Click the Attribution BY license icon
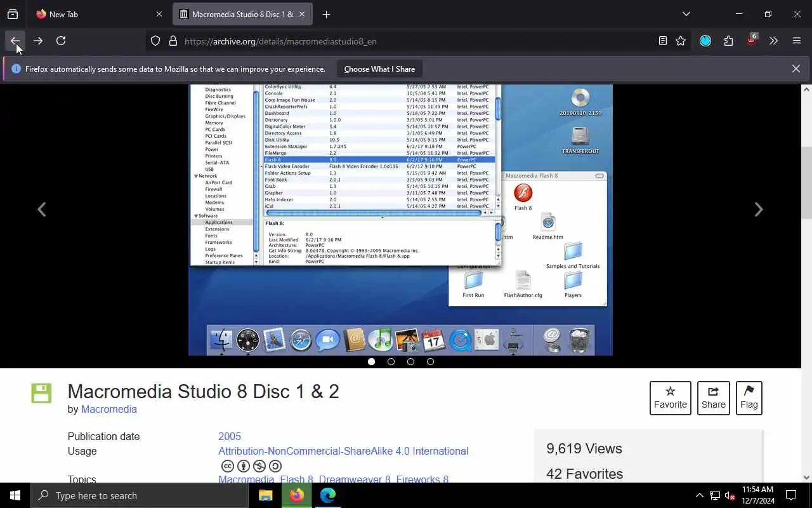 [243, 467]
